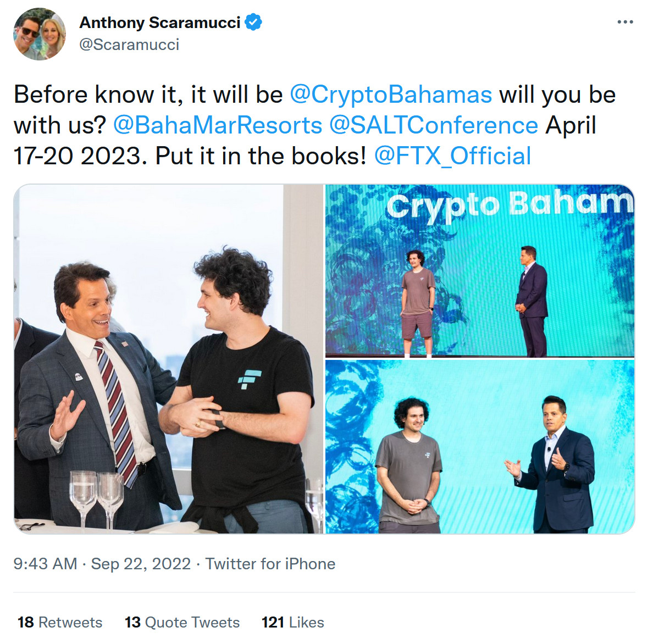Follow the @CryptoBahamas mention link
This screenshot has height=644, width=653.
(x=390, y=95)
